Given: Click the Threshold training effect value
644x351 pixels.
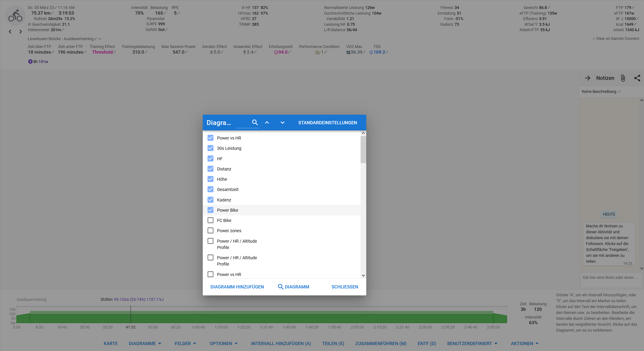Looking at the screenshot, I should click(102, 52).
